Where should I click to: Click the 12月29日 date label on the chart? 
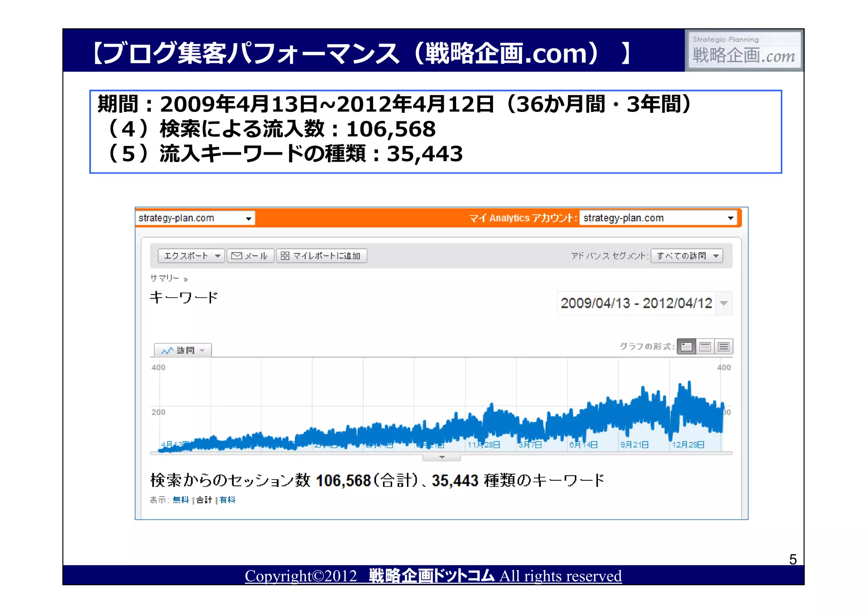coord(688,445)
